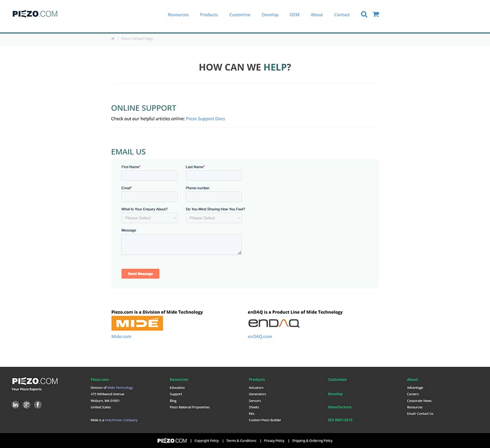Image resolution: width=490 pixels, height=448 pixels.
Task: Open the Resources navigation menu
Action: click(x=178, y=15)
